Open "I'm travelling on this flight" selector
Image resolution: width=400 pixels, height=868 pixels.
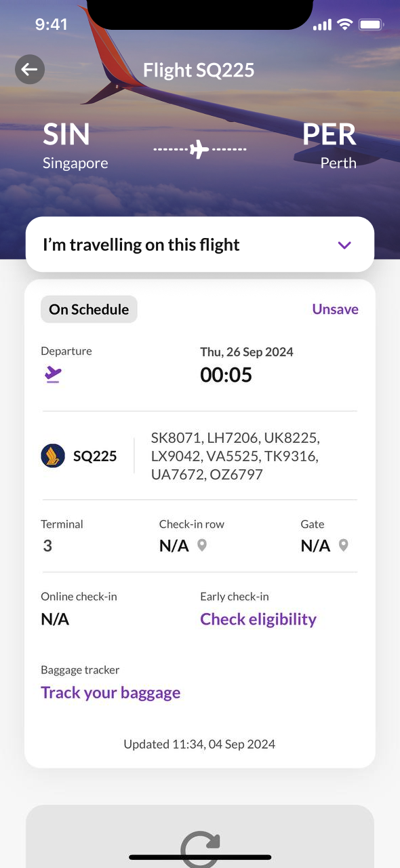200,245
